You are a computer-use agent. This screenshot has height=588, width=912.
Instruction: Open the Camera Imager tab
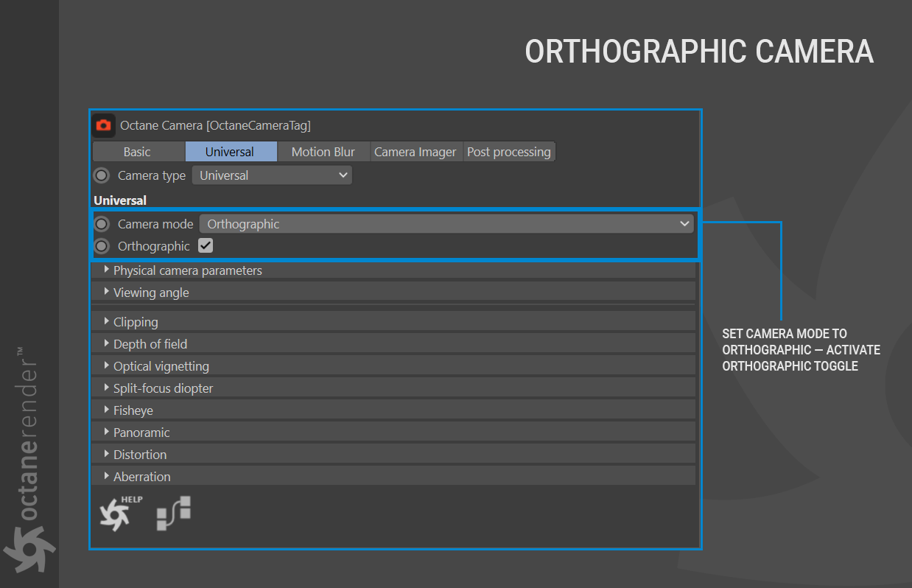pos(415,152)
